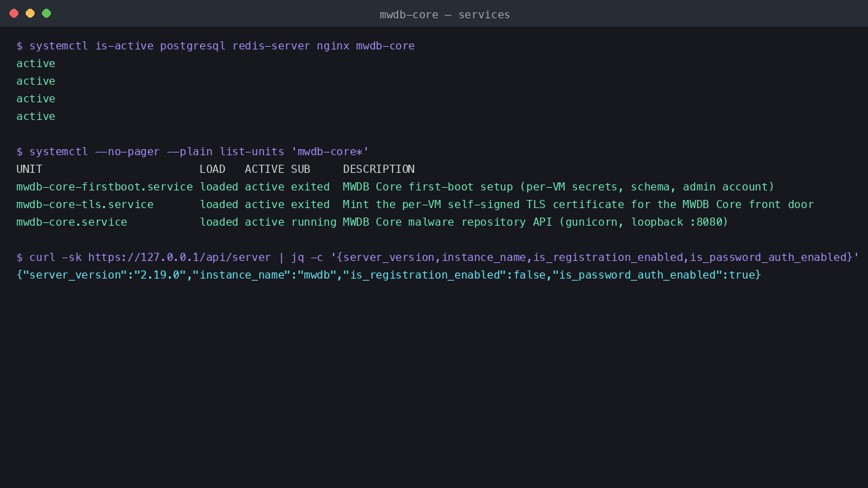868x488 pixels.
Task: Click the ACTIVE column header
Action: click(264, 169)
